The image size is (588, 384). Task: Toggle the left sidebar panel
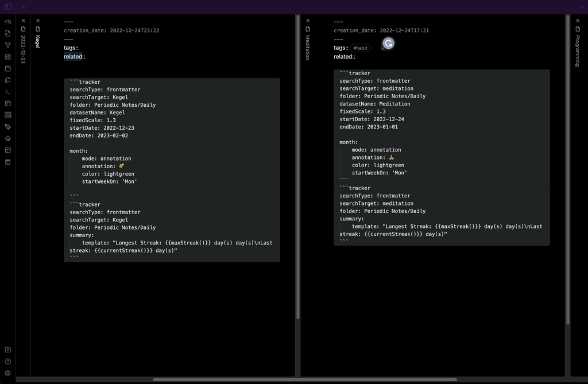coord(8,7)
